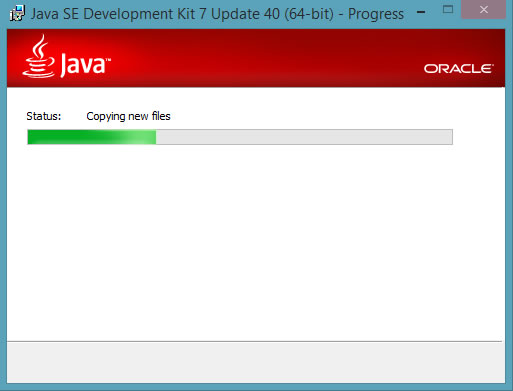The height and width of the screenshot is (391, 513).
Task: Click the installer icon in the title bar
Action: point(17,13)
